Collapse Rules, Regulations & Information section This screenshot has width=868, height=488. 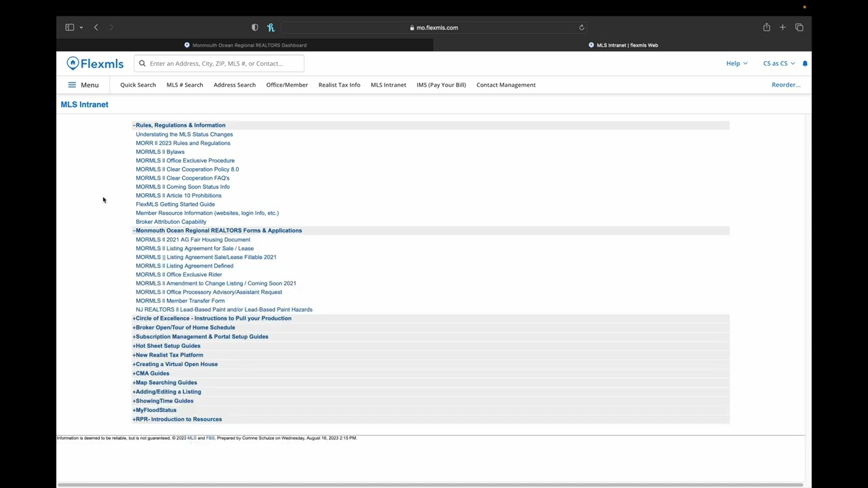pos(179,125)
